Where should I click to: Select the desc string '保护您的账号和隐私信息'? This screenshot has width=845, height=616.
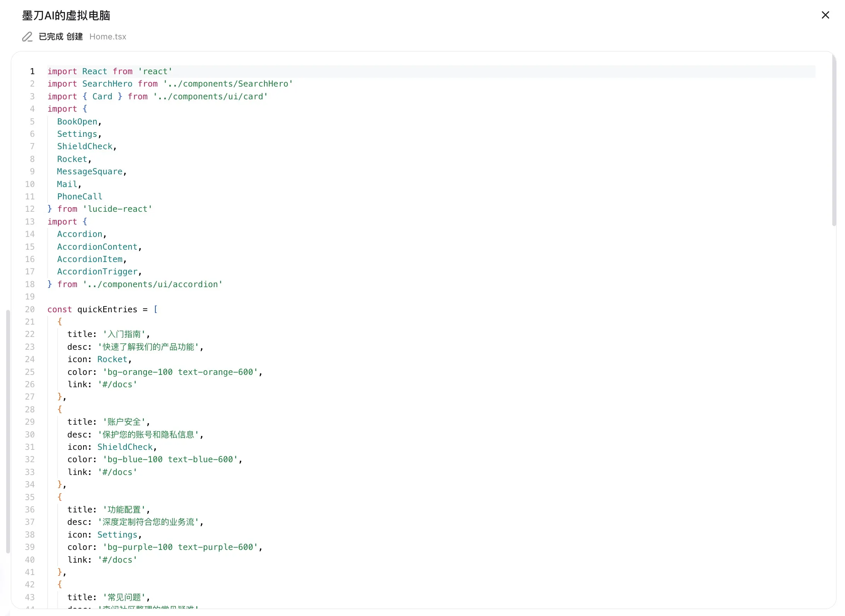point(148,435)
